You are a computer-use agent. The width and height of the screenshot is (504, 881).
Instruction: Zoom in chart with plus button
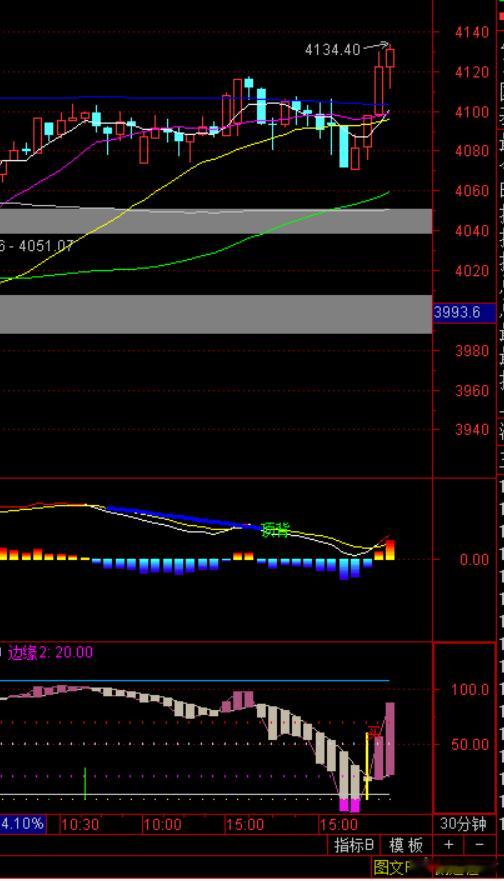pos(448,844)
